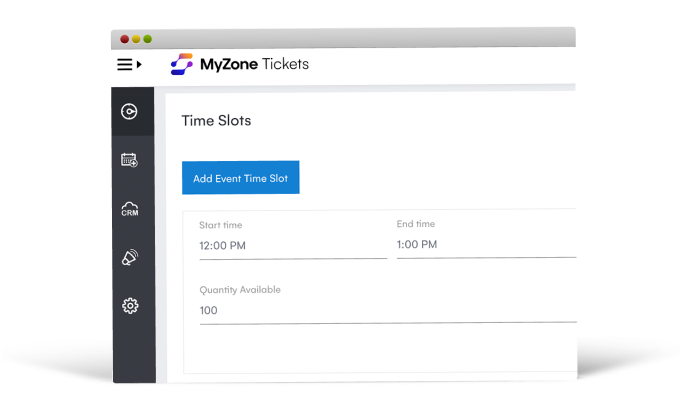This screenshot has height=418, width=681.
Task: Click the Quantity Available label
Action: tap(240, 290)
